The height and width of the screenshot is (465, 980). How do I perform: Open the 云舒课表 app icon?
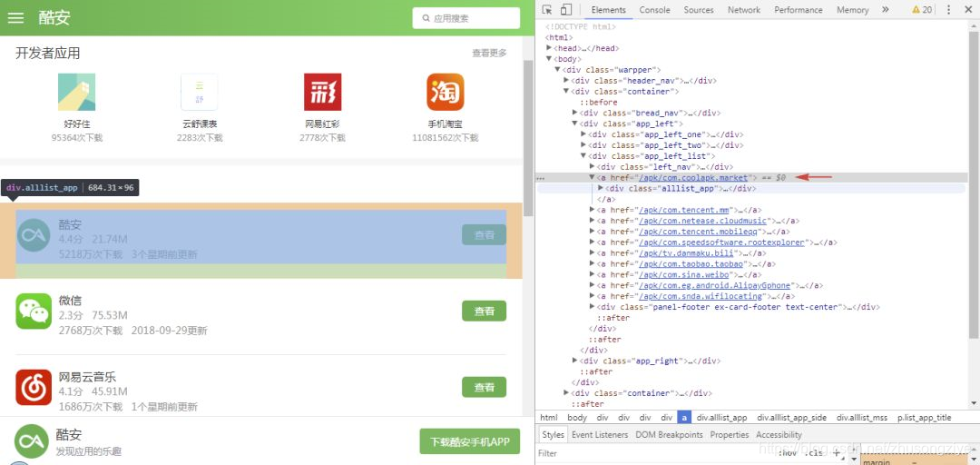coord(200,92)
